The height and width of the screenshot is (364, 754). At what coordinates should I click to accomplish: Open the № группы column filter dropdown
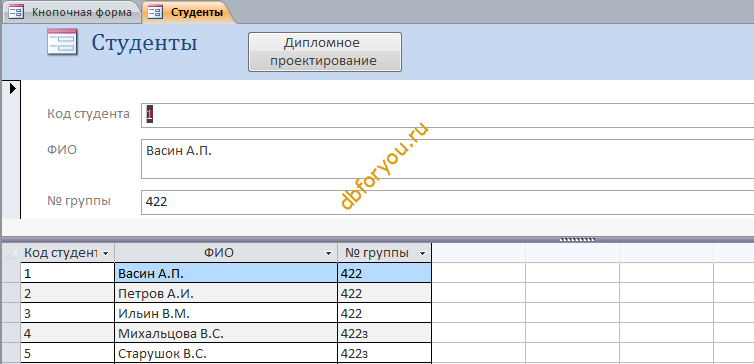422,253
